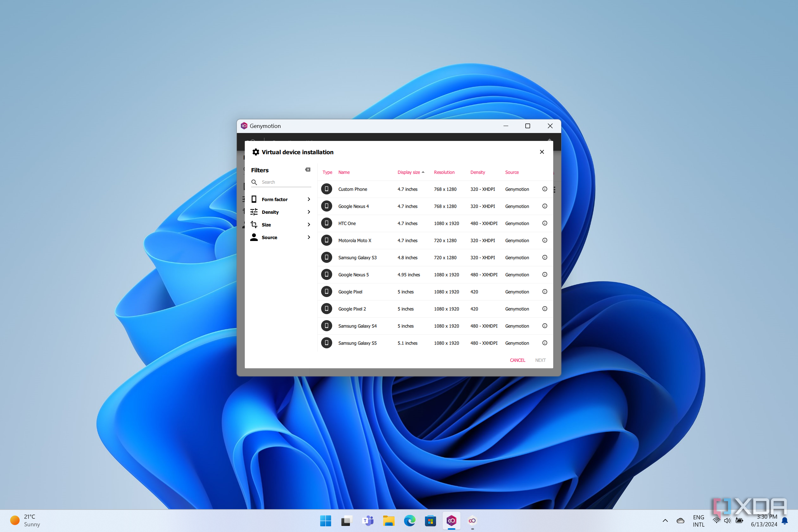The image size is (798, 532).
Task: Open info for Samsung Galaxy S5
Action: click(x=545, y=343)
